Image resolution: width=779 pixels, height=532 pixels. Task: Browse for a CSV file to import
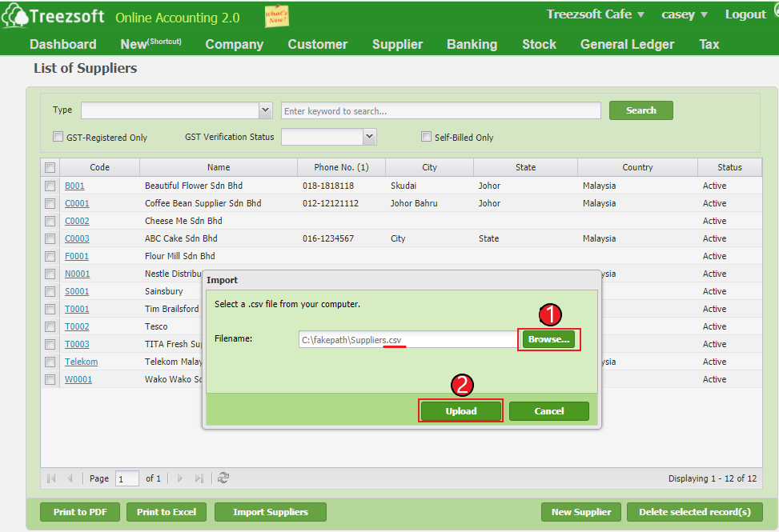coord(548,339)
